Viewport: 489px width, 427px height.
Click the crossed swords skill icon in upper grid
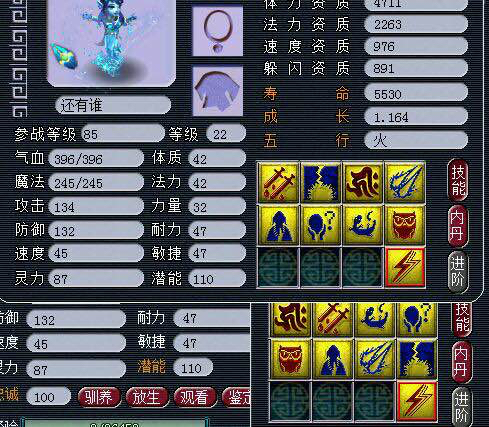pos(279,182)
